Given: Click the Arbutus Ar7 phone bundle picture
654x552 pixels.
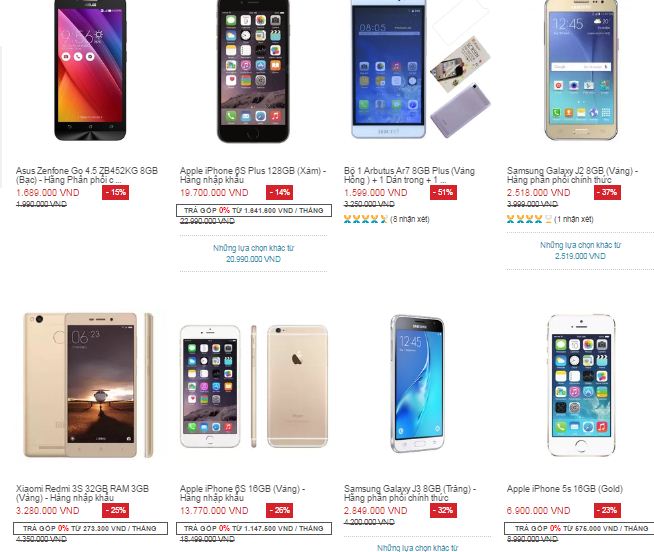Looking at the screenshot, I should click(x=420, y=69).
